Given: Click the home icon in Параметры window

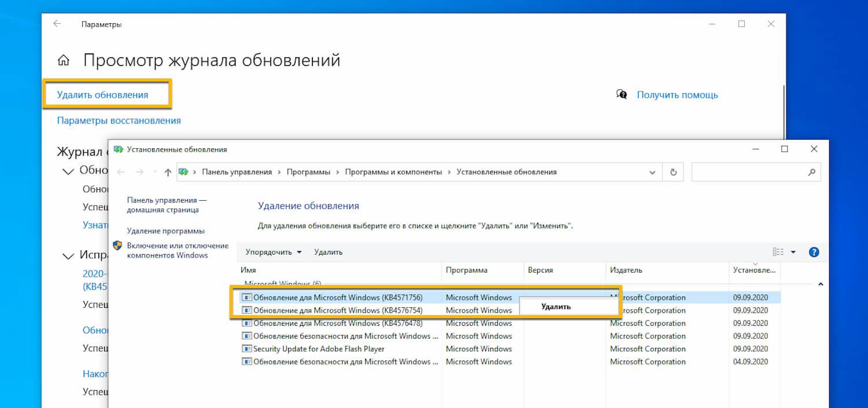Looking at the screenshot, I should pos(64,61).
